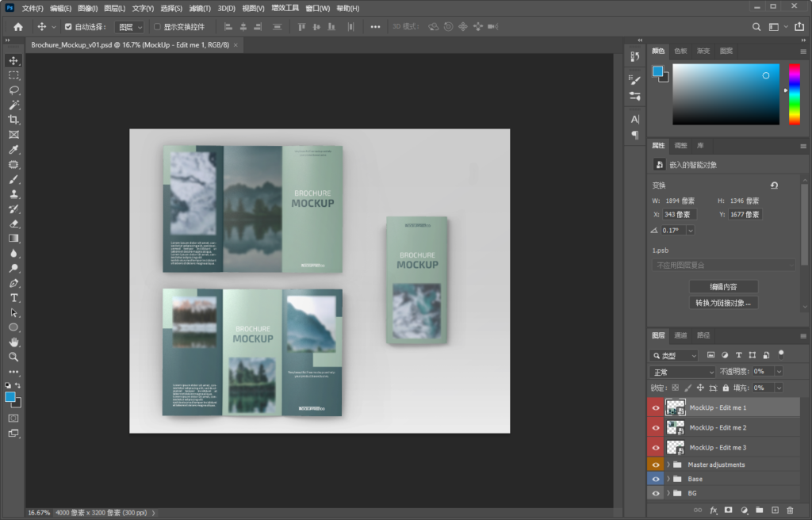Select the Eyedropper tool
812x520 pixels.
click(x=13, y=150)
